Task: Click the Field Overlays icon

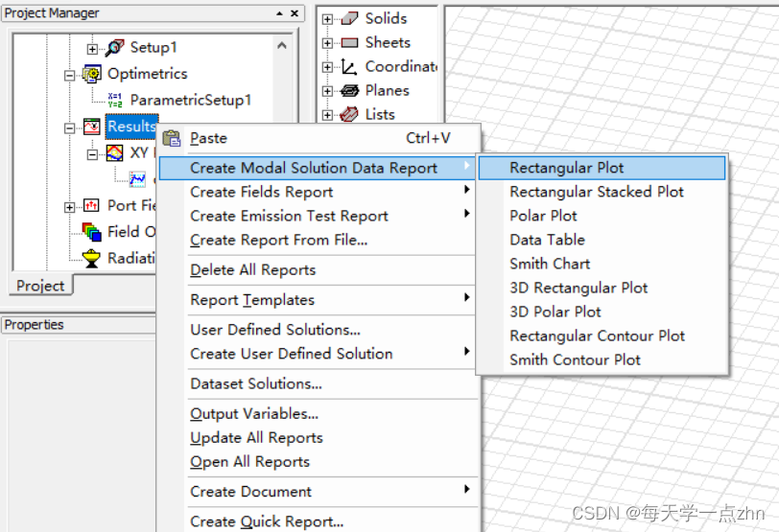Action: pos(92,232)
